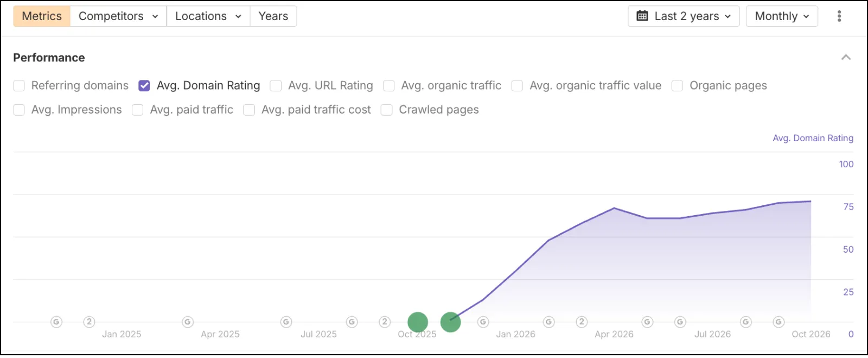
Task: Click the 100 y-axis value
Action: pos(846,164)
